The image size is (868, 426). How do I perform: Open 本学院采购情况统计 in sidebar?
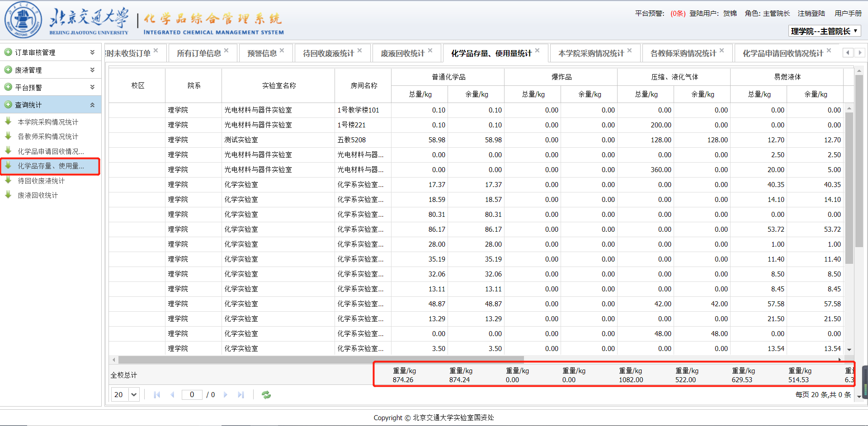coord(48,122)
